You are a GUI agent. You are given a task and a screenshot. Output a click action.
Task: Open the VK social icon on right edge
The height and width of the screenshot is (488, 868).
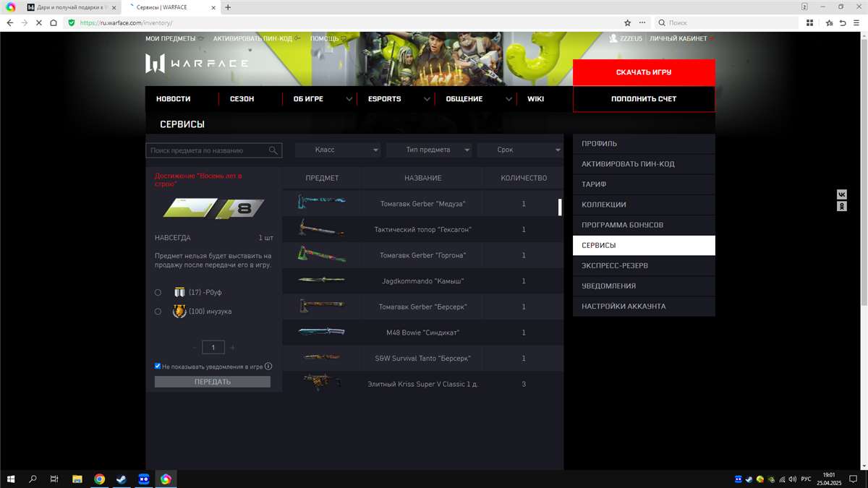click(842, 194)
